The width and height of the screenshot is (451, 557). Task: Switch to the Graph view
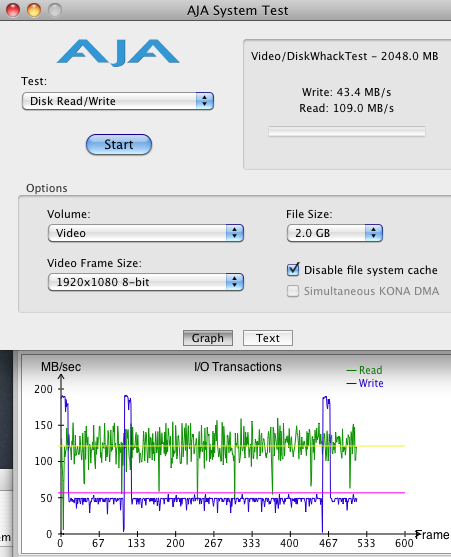[208, 338]
